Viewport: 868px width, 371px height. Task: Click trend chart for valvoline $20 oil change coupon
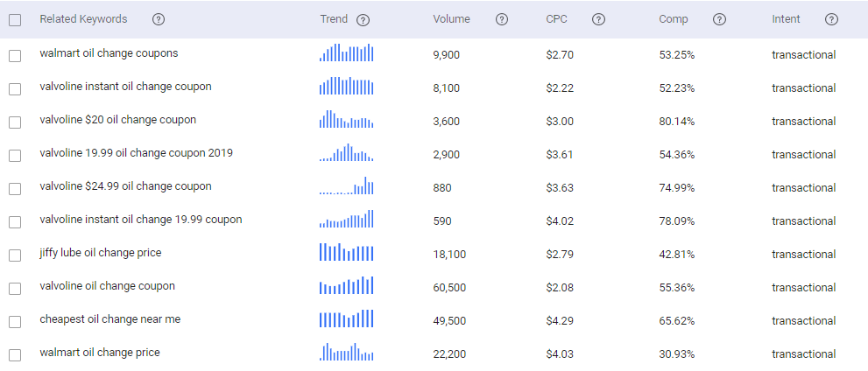coord(347,119)
